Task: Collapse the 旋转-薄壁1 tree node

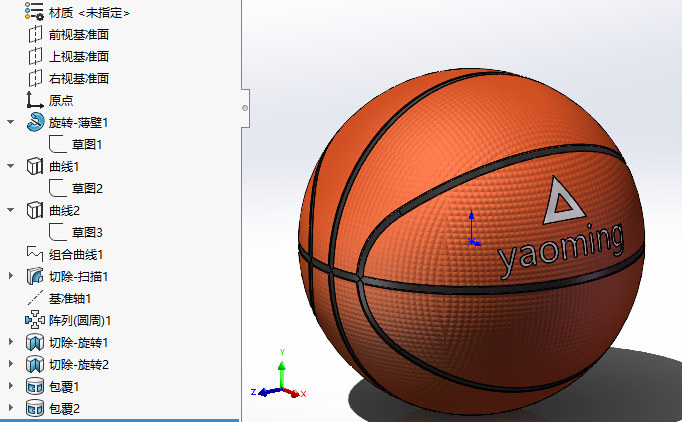Action: tap(10, 122)
